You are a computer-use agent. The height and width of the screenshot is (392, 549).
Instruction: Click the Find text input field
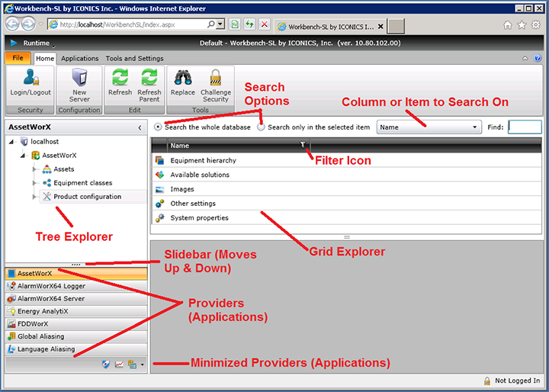525,127
